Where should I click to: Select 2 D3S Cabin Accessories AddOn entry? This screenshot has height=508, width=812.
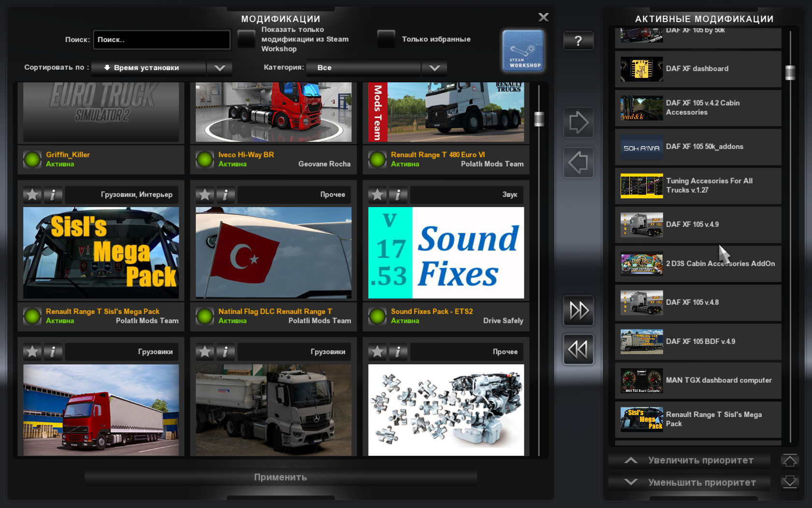[x=698, y=264]
